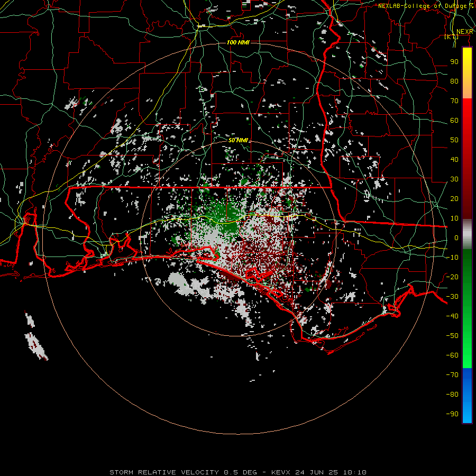
Task: Click scale value "90" on the velocity legend
Action: pyautogui.click(x=454, y=62)
